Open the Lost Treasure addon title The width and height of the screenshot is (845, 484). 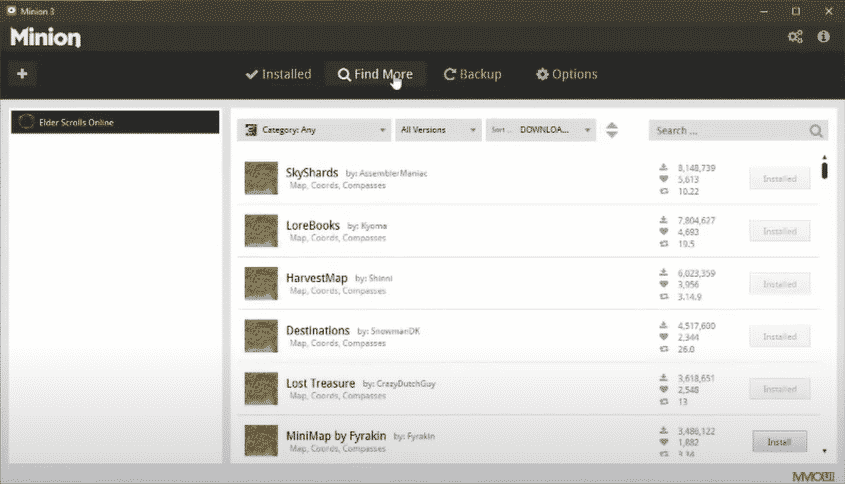point(320,383)
